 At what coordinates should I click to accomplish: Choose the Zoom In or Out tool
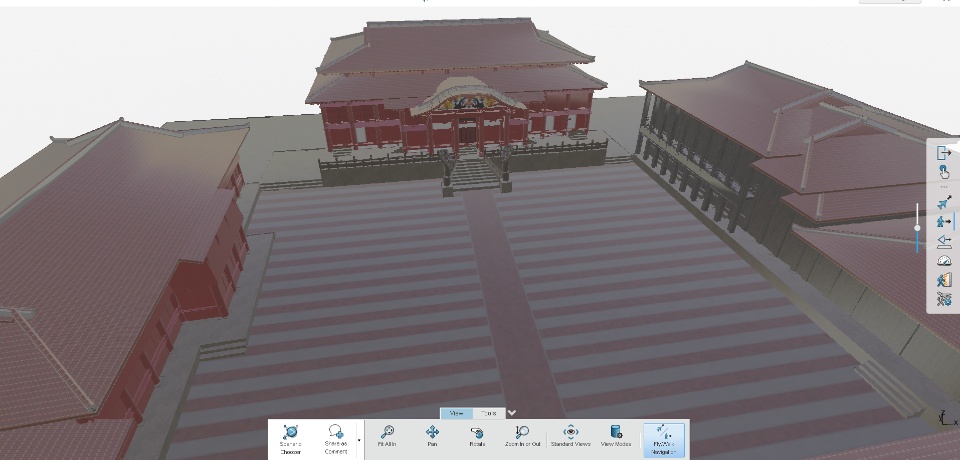522,436
